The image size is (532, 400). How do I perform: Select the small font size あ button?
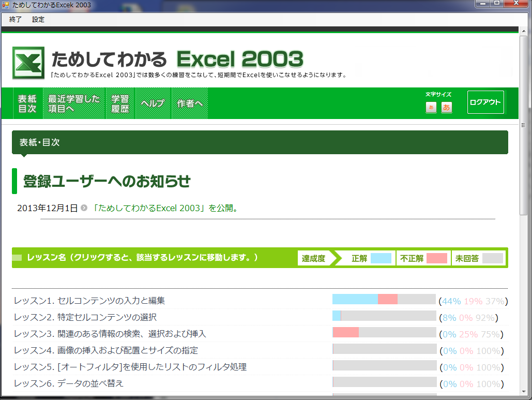(431, 108)
